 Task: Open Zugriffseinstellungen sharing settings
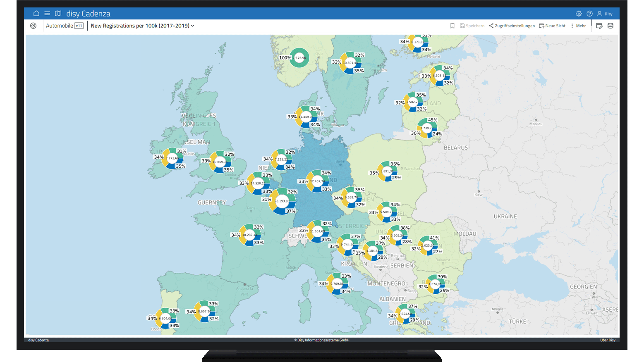point(512,26)
